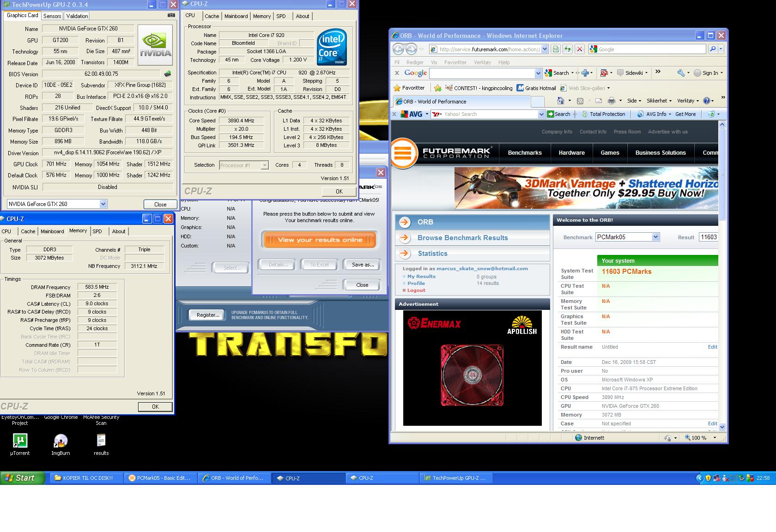Open the SPD tab in lower CPU-Z window
Screen dimensions: 776x532
(x=97, y=231)
